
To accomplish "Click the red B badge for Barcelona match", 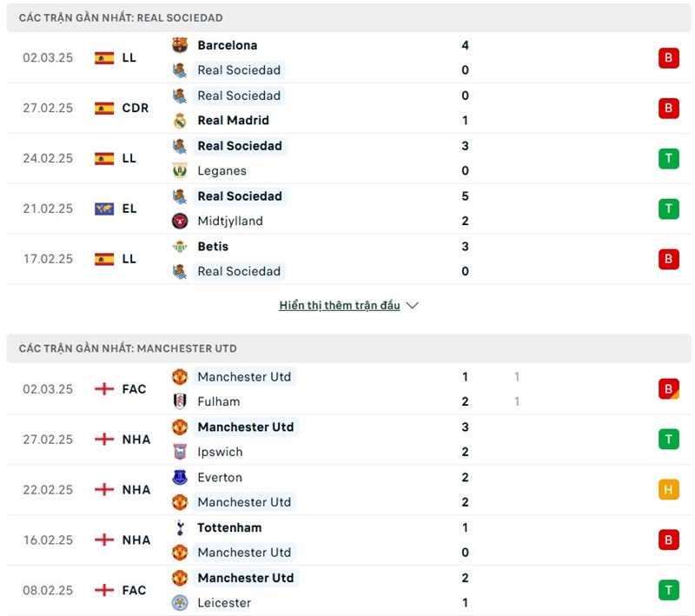I will pos(668,58).
